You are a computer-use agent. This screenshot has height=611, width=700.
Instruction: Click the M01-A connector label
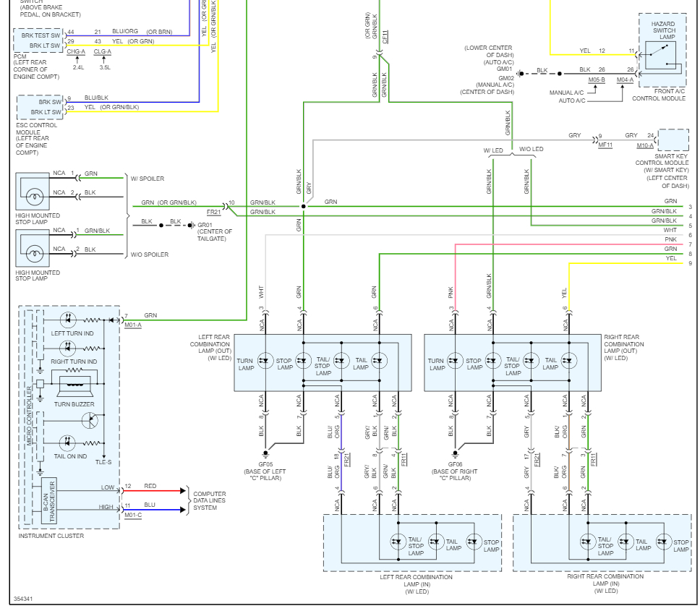point(133,325)
